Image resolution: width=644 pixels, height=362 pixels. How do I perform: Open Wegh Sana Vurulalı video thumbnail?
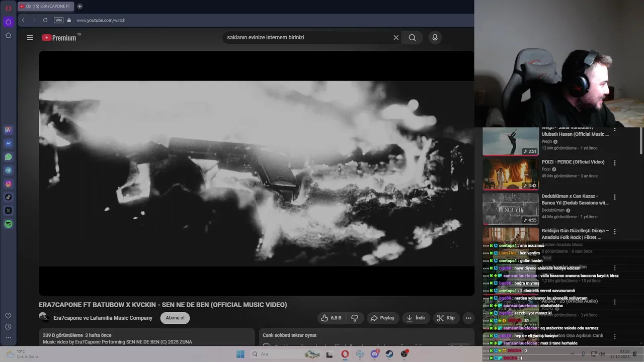(511, 141)
